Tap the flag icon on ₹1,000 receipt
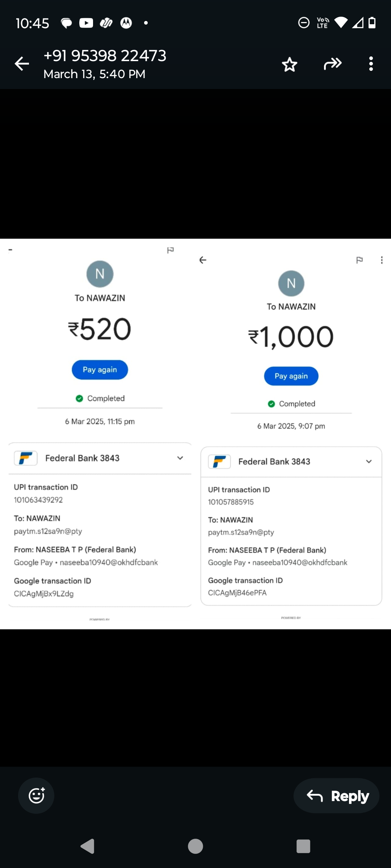 (x=360, y=260)
